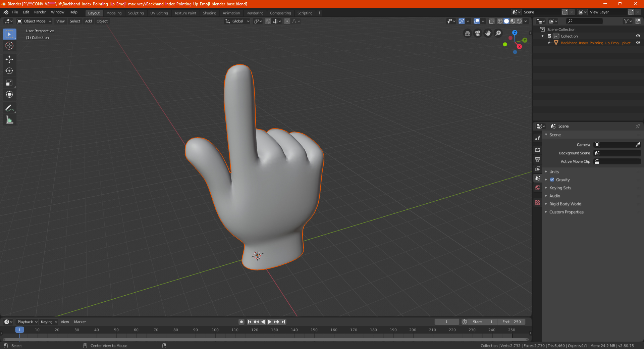Click the timeline Marker menu button

(x=80, y=322)
